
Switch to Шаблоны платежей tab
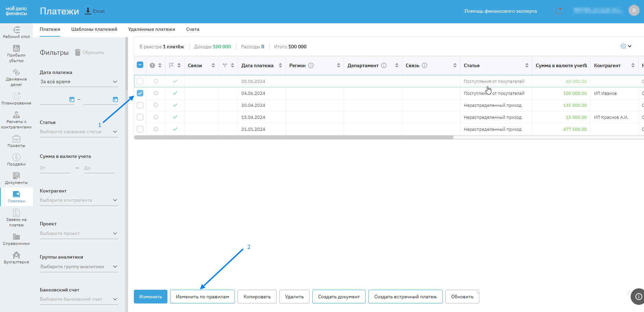[94, 29]
